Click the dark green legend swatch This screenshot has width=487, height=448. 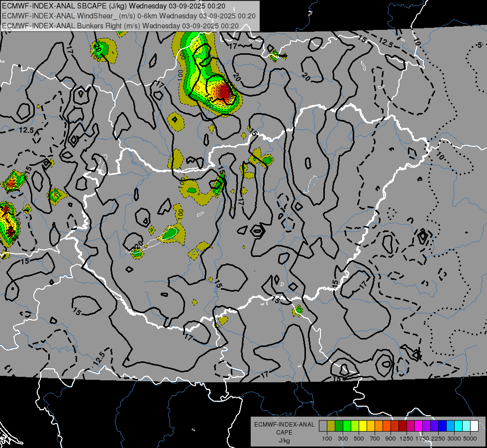pos(339,426)
